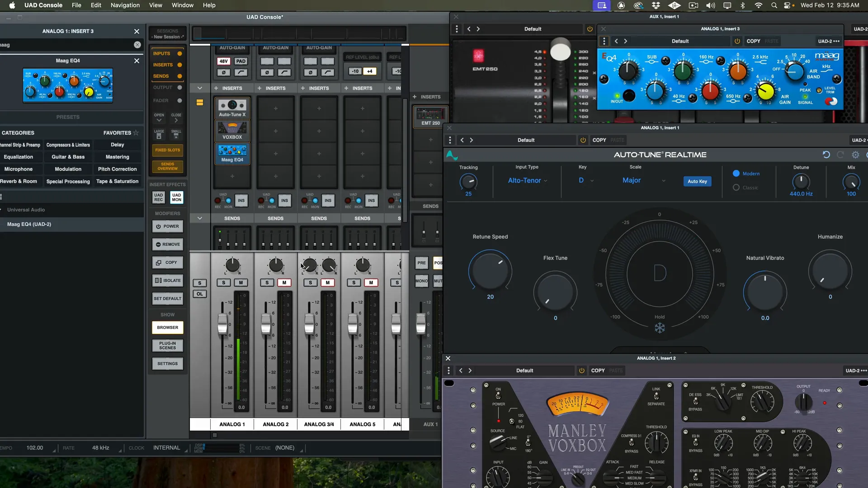Click ISOLATE modifier button

(x=168, y=281)
